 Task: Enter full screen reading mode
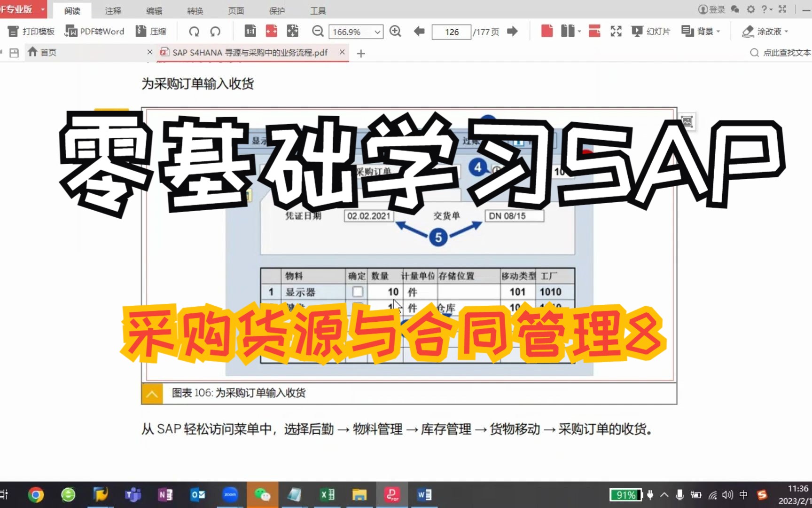point(616,31)
